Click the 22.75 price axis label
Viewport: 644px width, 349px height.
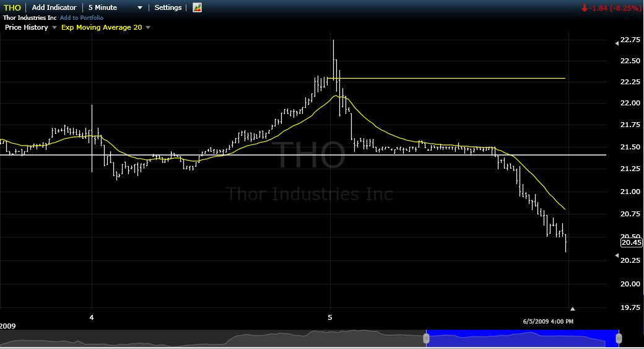[x=630, y=40]
